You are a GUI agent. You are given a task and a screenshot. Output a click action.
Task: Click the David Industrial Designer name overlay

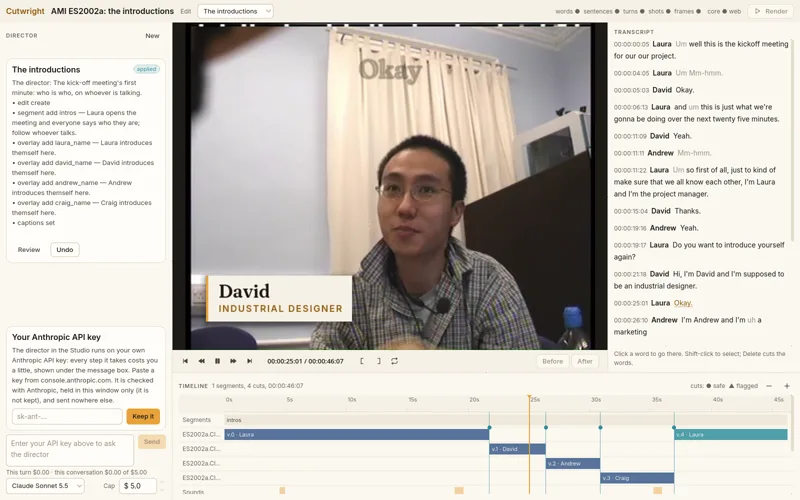coord(279,298)
